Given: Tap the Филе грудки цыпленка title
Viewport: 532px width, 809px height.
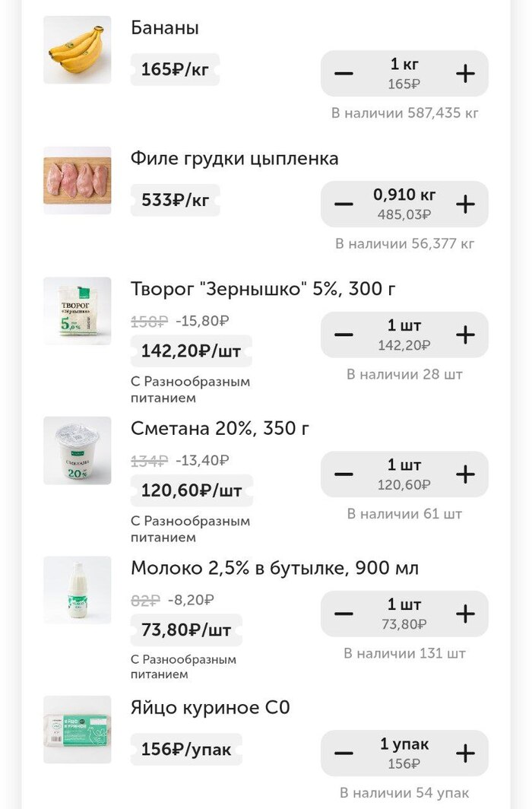Looking at the screenshot, I should (x=234, y=159).
